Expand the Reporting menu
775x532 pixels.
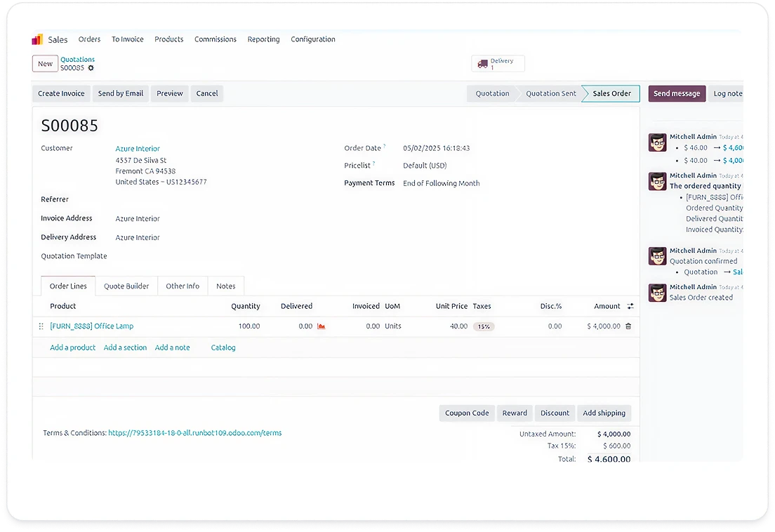pyautogui.click(x=263, y=39)
